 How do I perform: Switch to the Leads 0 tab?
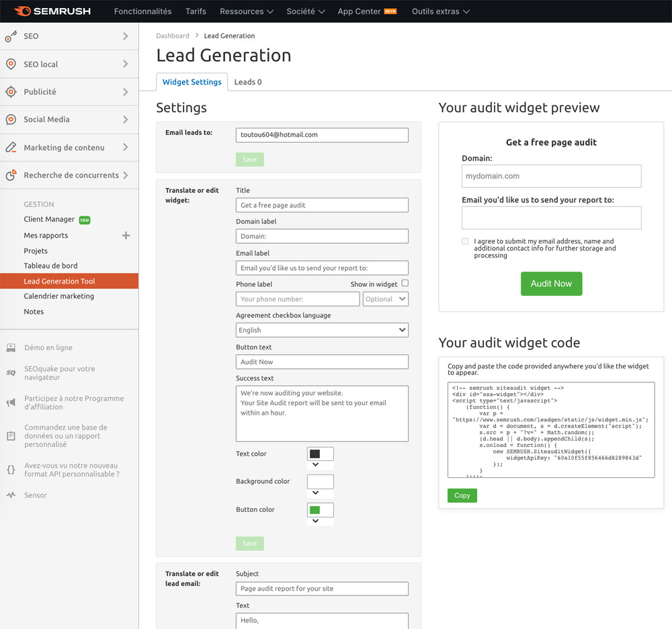point(248,82)
